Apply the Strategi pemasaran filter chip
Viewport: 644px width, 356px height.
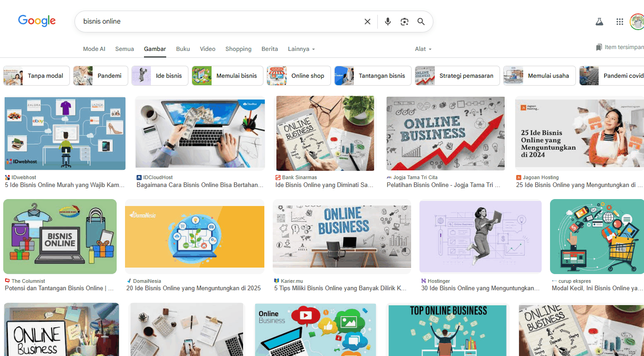(457, 76)
